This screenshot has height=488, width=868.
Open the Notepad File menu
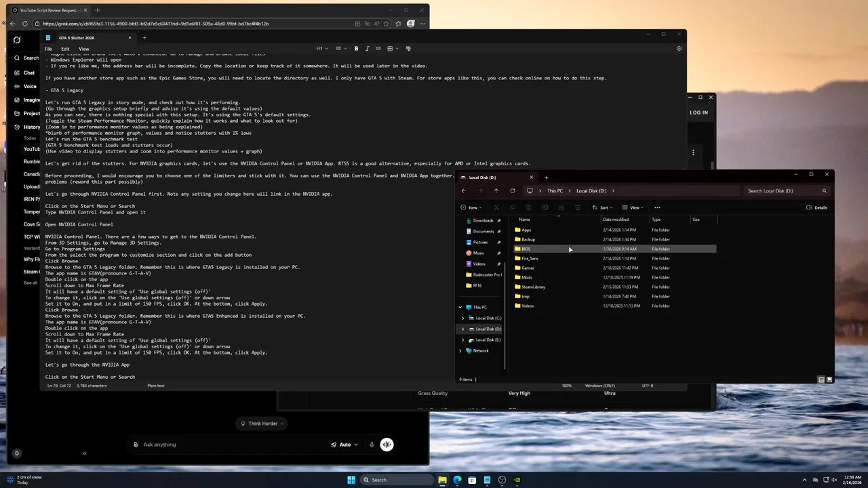coord(48,49)
